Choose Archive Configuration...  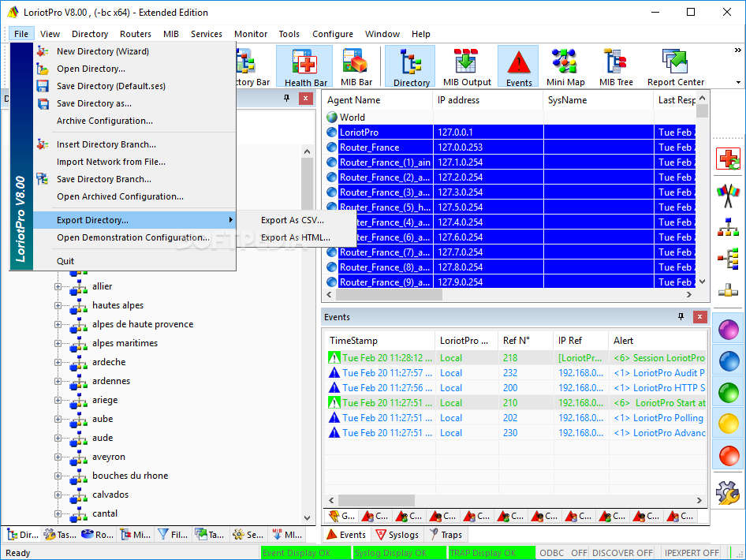(135, 121)
